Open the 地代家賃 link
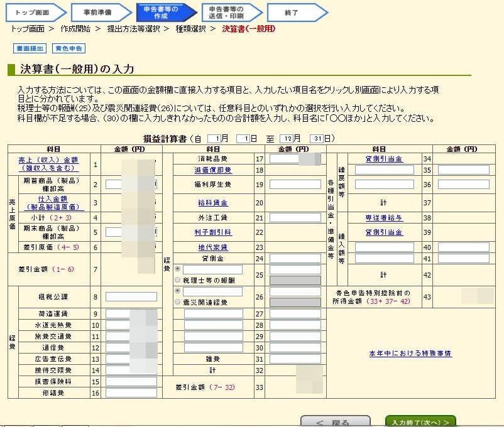This screenshot has width=504, height=427. 213,247
